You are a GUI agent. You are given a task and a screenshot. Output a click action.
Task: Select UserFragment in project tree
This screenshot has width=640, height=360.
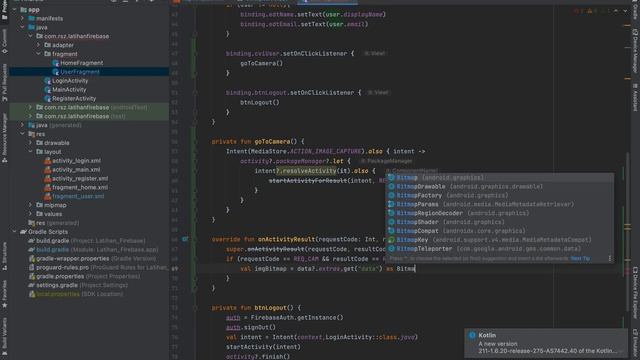coord(80,72)
